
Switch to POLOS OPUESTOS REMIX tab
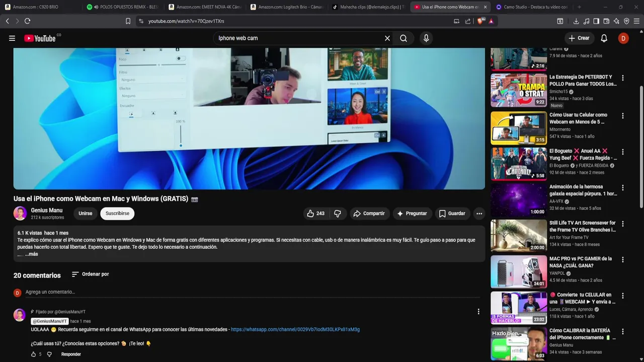coord(123,7)
